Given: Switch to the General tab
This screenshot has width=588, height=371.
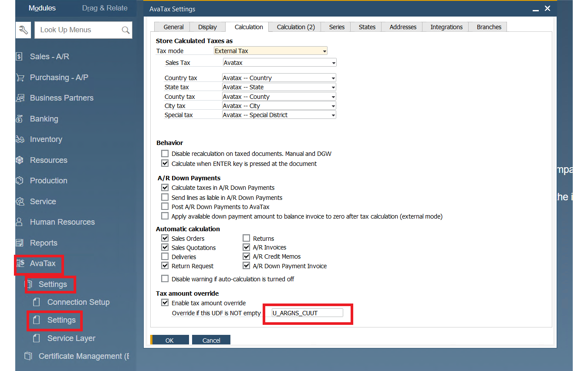Looking at the screenshot, I should [x=173, y=27].
